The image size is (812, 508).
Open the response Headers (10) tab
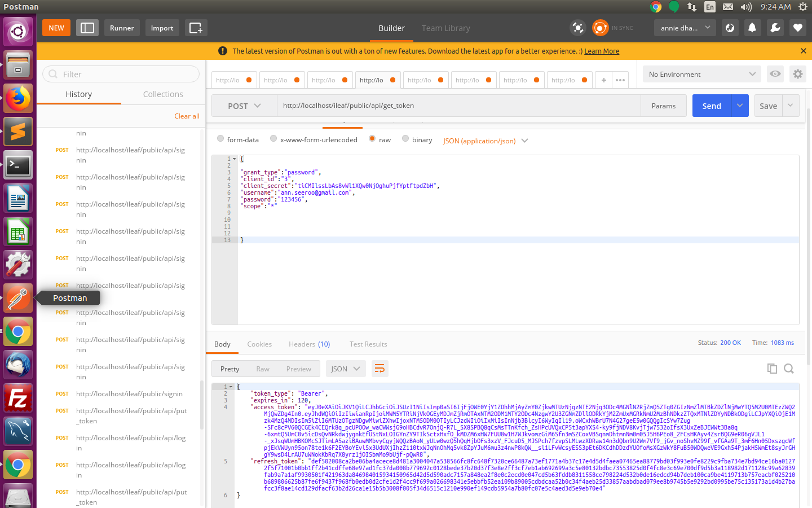[309, 344]
